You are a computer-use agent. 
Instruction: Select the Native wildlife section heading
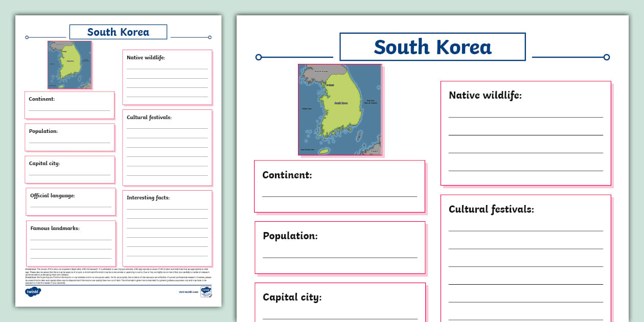tap(487, 95)
